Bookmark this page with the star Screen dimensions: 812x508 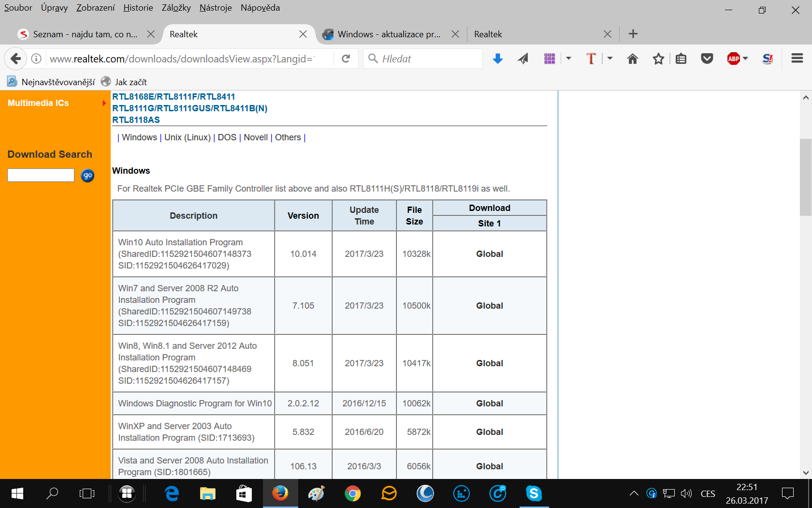coord(658,59)
